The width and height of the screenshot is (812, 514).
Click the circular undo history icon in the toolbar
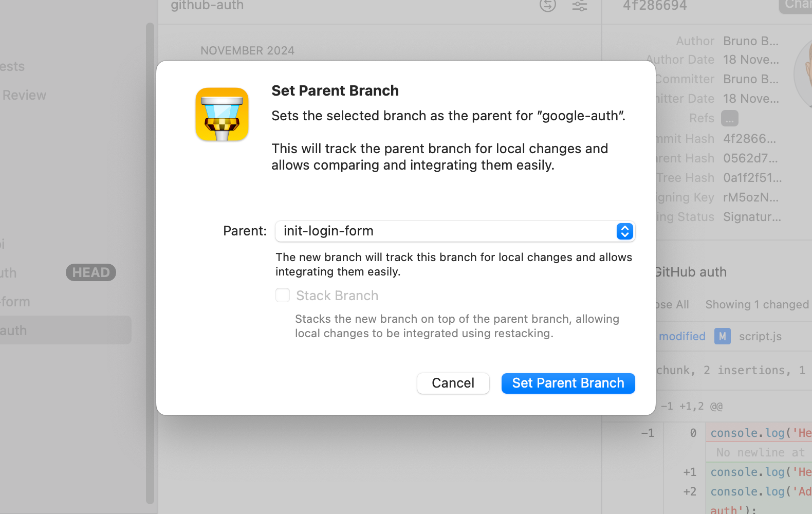pos(547,6)
